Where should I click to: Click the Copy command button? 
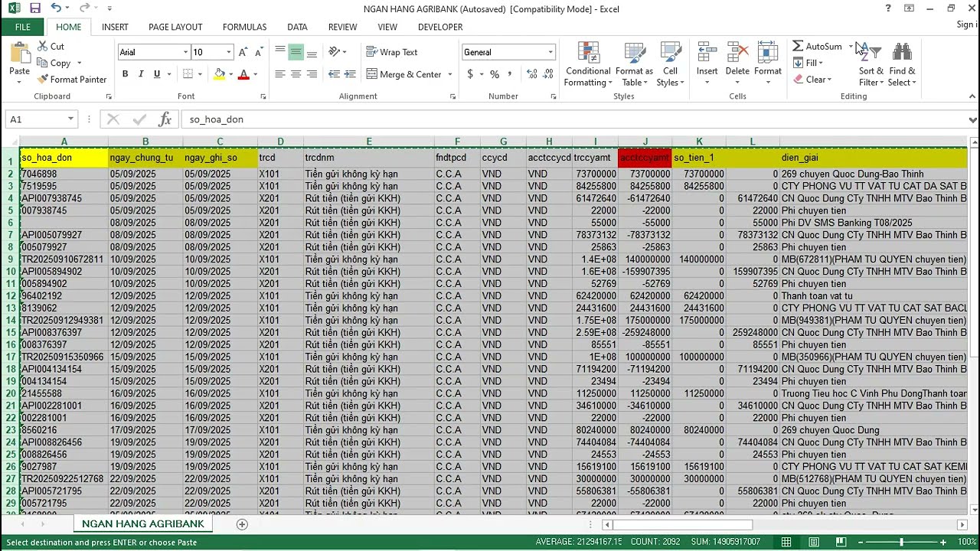[x=54, y=64]
